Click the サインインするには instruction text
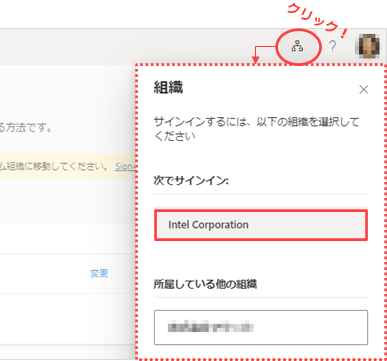 (256, 129)
